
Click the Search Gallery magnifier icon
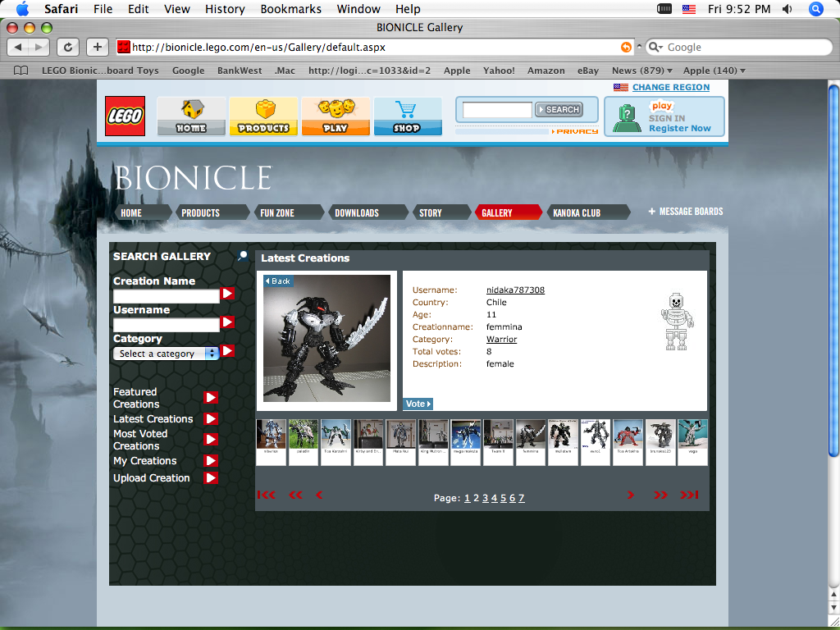[x=243, y=256]
